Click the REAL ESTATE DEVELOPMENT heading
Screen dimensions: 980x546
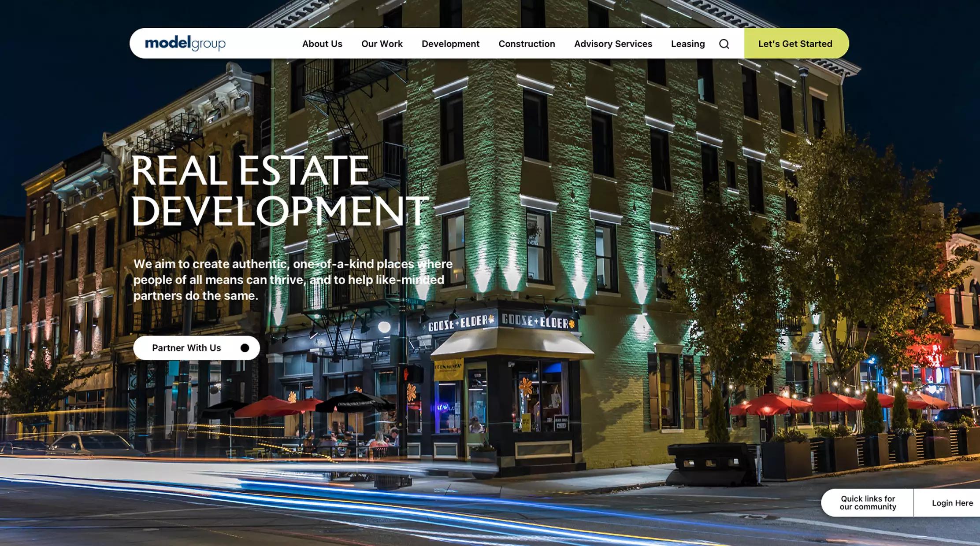point(280,191)
